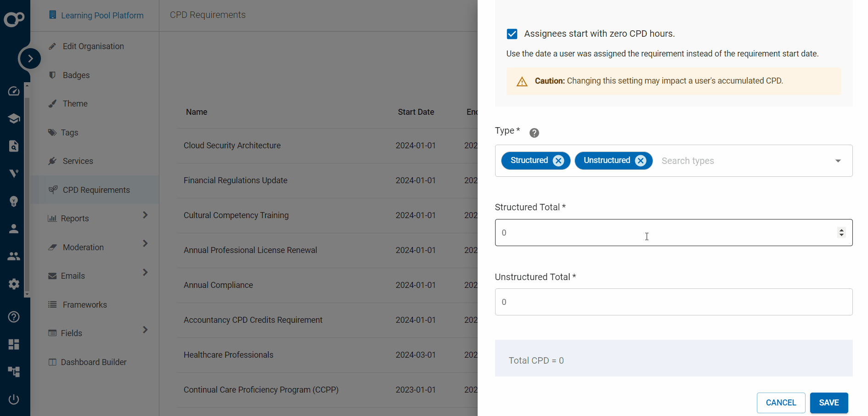Open the CPD Requirements sidebar entry
This screenshot has height=416, width=868.
[96, 190]
